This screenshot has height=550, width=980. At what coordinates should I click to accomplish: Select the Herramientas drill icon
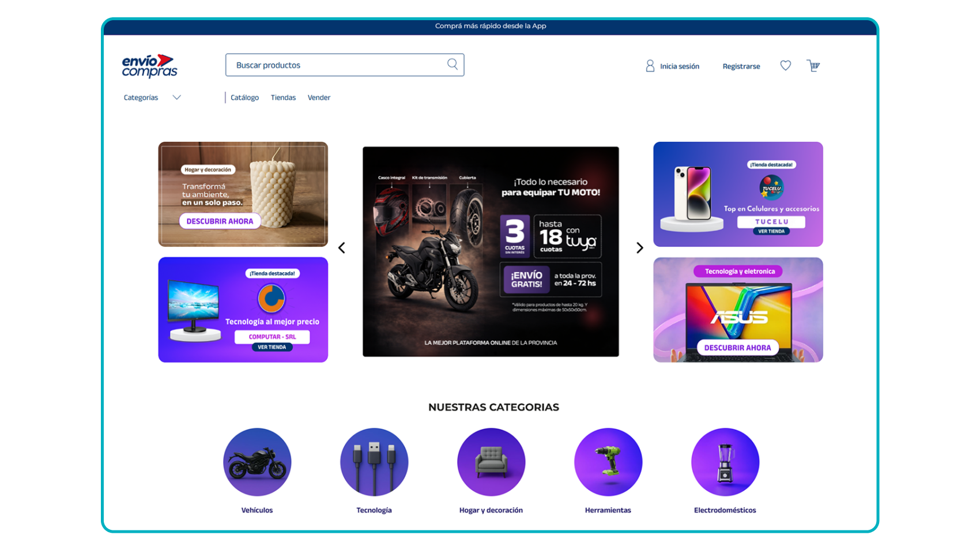tap(608, 462)
